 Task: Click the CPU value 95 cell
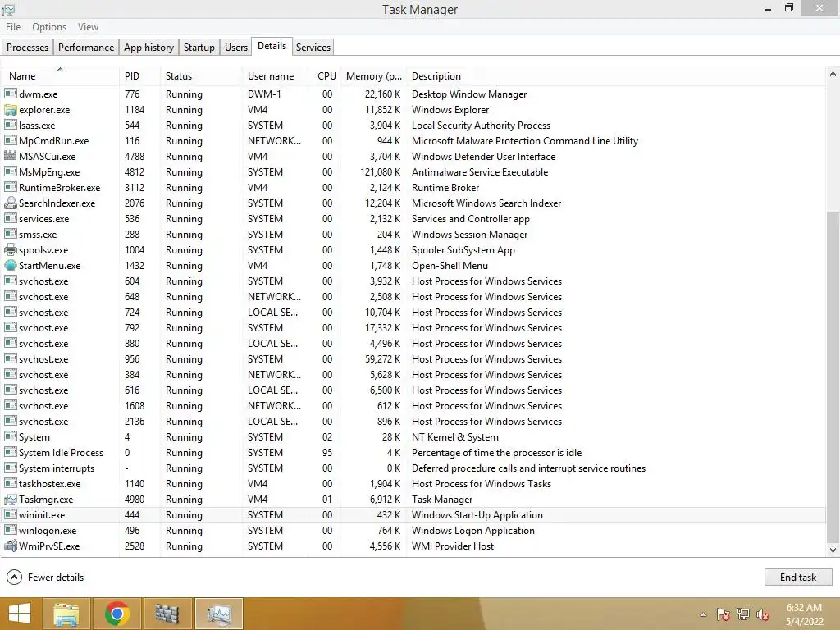coord(327,453)
